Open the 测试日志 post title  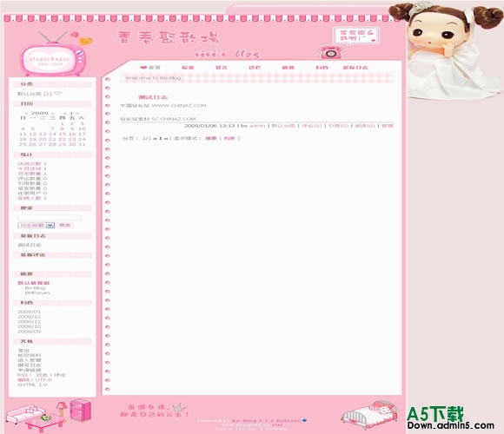[153, 97]
